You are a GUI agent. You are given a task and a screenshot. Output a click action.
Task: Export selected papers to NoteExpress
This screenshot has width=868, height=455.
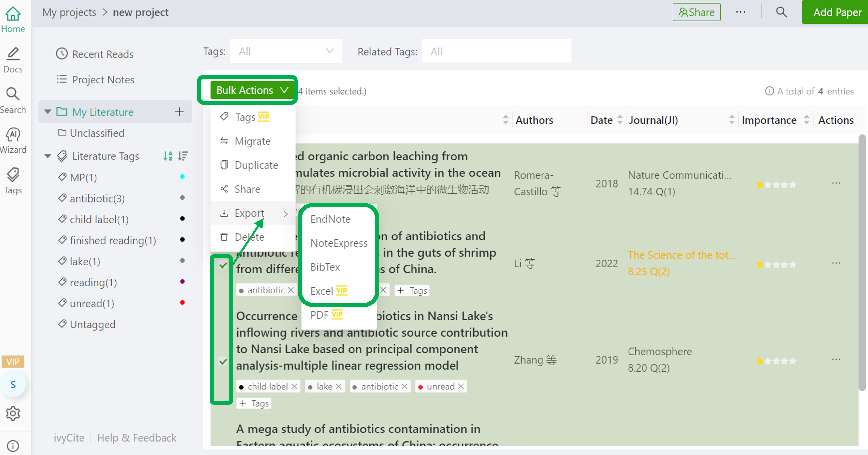click(339, 243)
